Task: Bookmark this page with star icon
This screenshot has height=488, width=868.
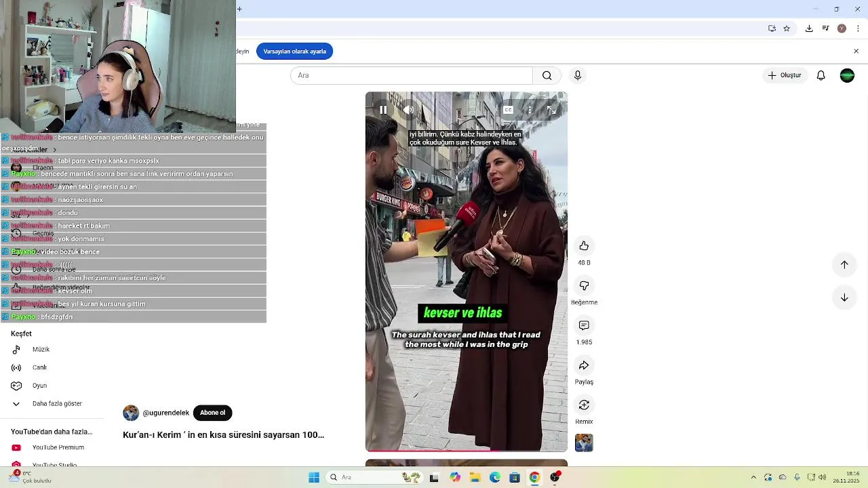Action: 787,28
